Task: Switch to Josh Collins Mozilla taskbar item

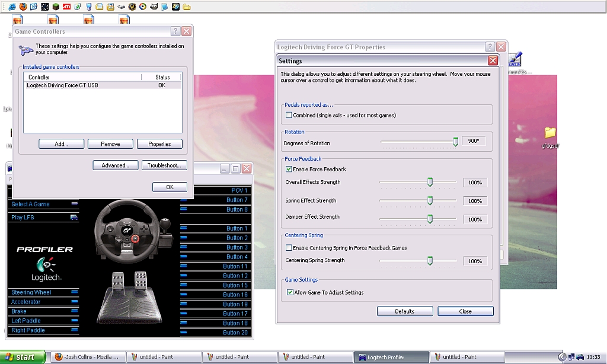Action: [x=89, y=357]
